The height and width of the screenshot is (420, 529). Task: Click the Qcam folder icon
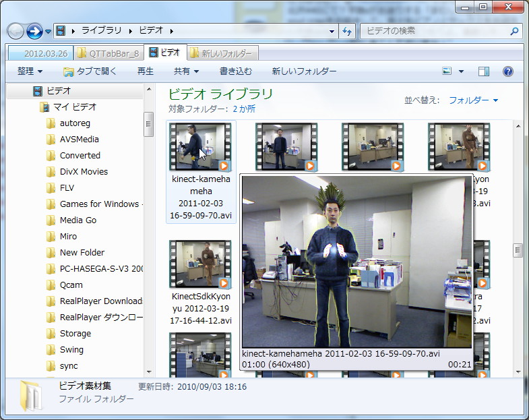tap(51, 285)
